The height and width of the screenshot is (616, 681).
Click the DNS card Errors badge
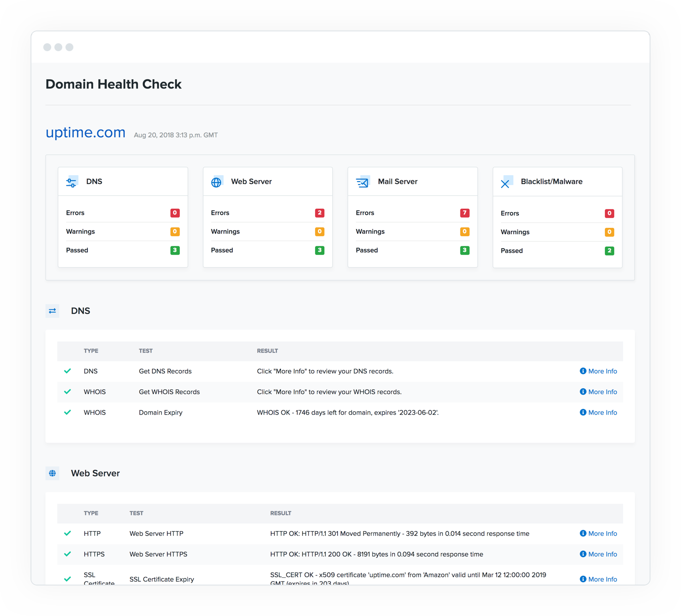175,213
